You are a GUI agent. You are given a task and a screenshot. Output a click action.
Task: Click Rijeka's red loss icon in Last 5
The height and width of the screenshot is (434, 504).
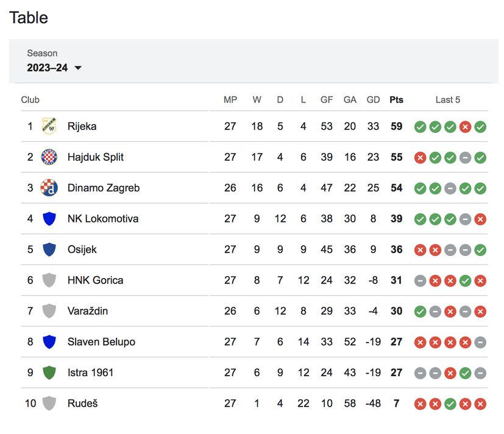coord(465,127)
